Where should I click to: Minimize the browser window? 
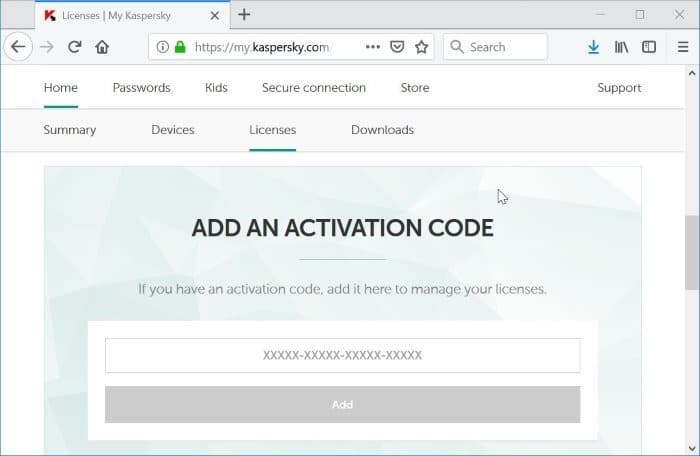point(600,15)
